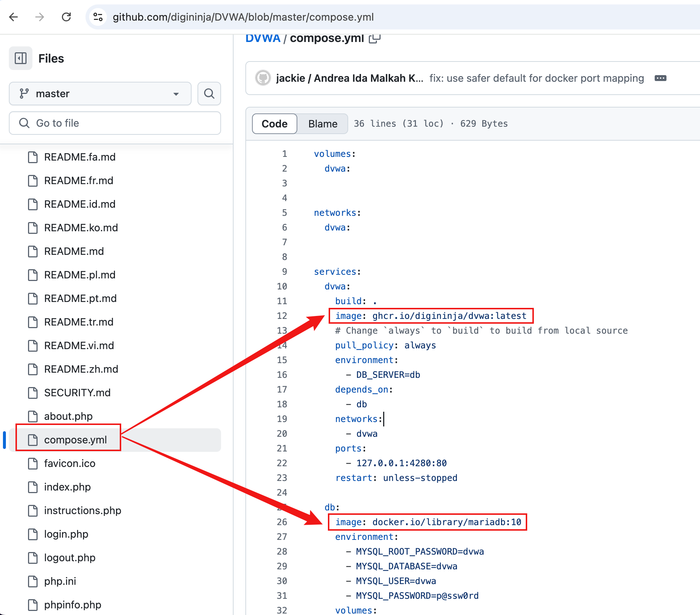The width and height of the screenshot is (700, 615).
Task: Open the master branch dropdown
Action: click(x=100, y=94)
